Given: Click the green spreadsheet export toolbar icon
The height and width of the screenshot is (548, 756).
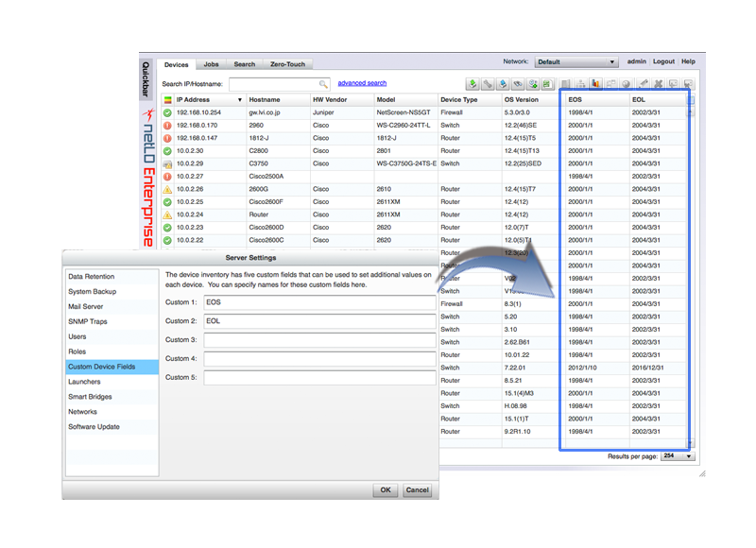Looking at the screenshot, I should 547,84.
